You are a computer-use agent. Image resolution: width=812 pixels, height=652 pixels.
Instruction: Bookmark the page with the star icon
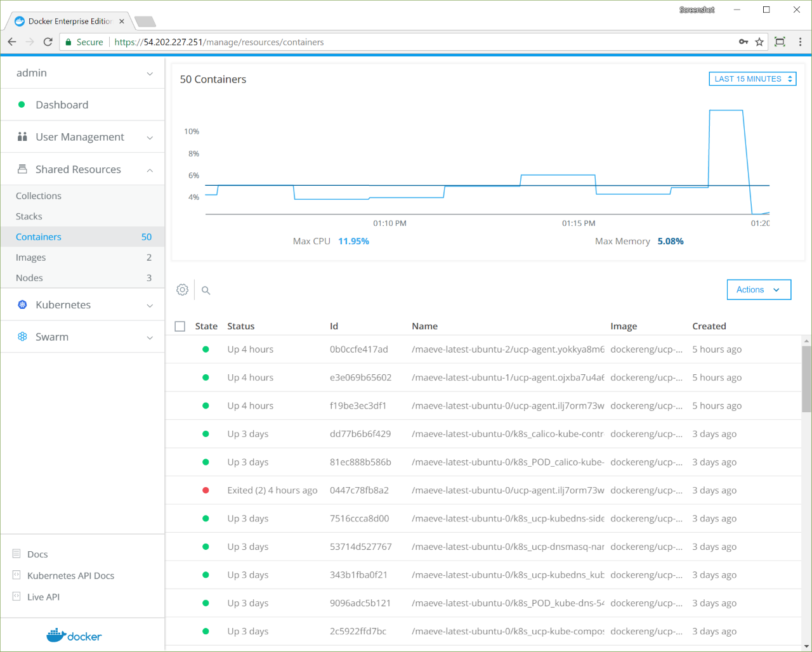[759, 42]
